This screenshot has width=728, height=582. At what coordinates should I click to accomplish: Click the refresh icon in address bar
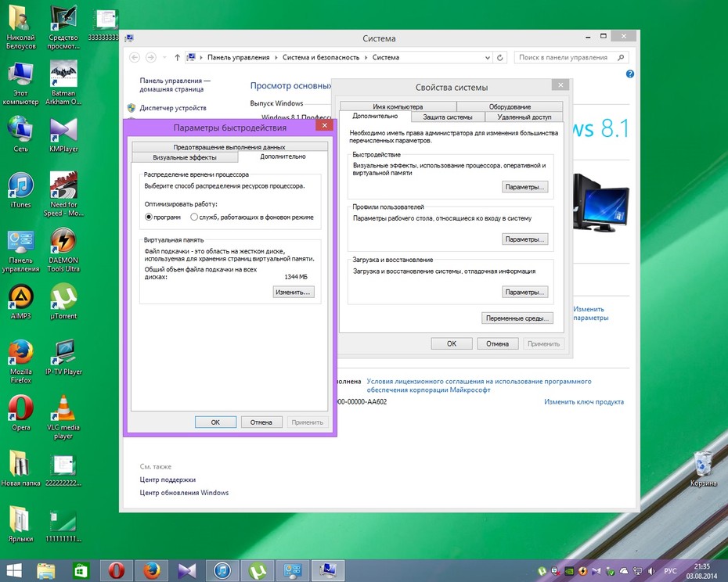[x=499, y=58]
